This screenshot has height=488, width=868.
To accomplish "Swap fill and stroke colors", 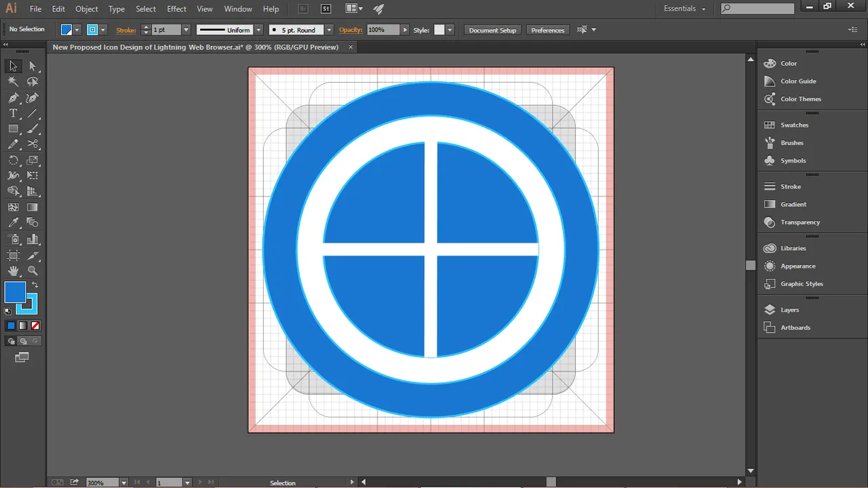I will click(x=35, y=285).
